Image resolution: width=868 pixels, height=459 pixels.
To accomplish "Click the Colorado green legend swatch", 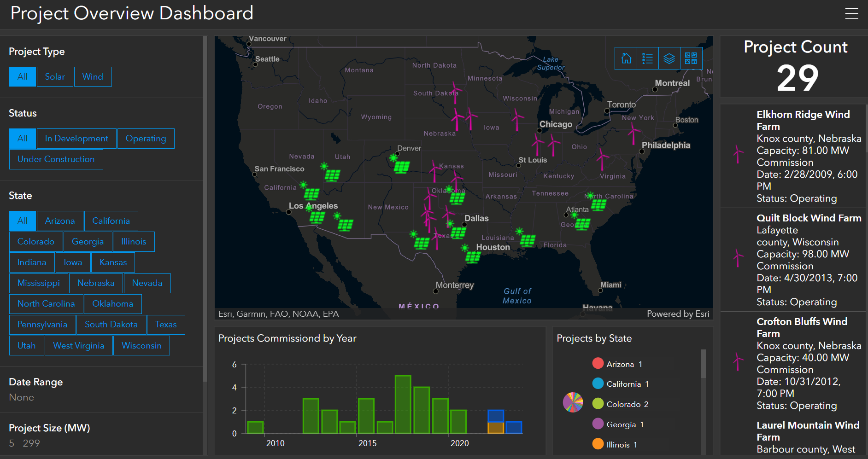I will pos(598,404).
